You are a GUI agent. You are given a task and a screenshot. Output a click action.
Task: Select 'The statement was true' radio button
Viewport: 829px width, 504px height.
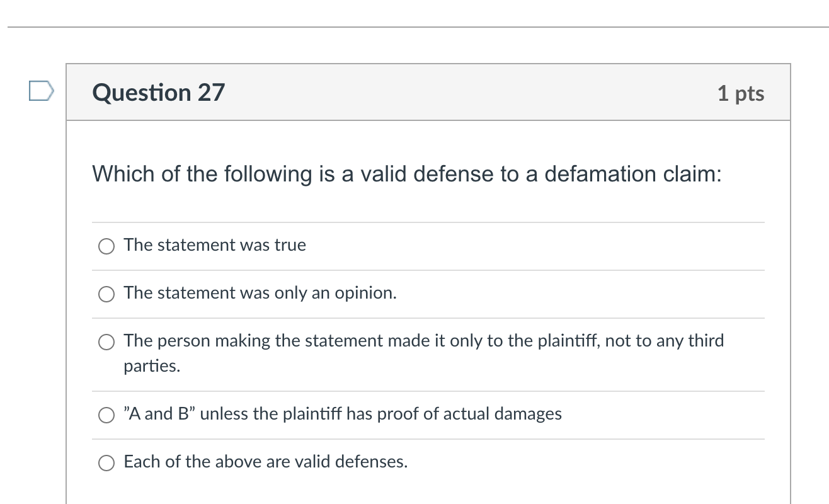(106, 246)
